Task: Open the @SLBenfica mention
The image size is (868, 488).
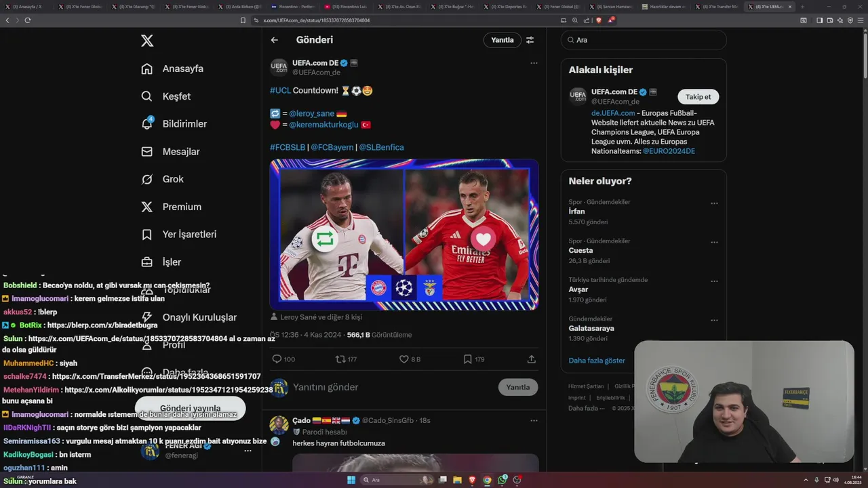Action: tap(381, 147)
